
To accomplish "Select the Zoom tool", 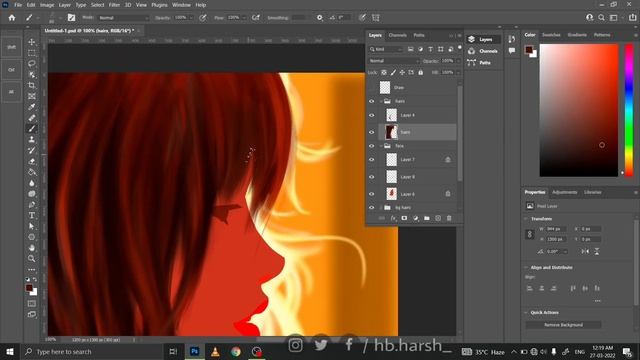I will pos(31,258).
